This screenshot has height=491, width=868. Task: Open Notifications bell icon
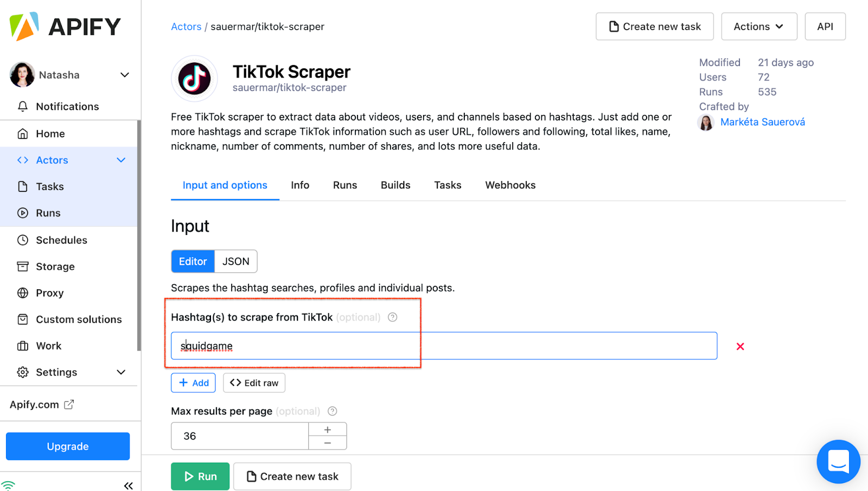coord(23,106)
